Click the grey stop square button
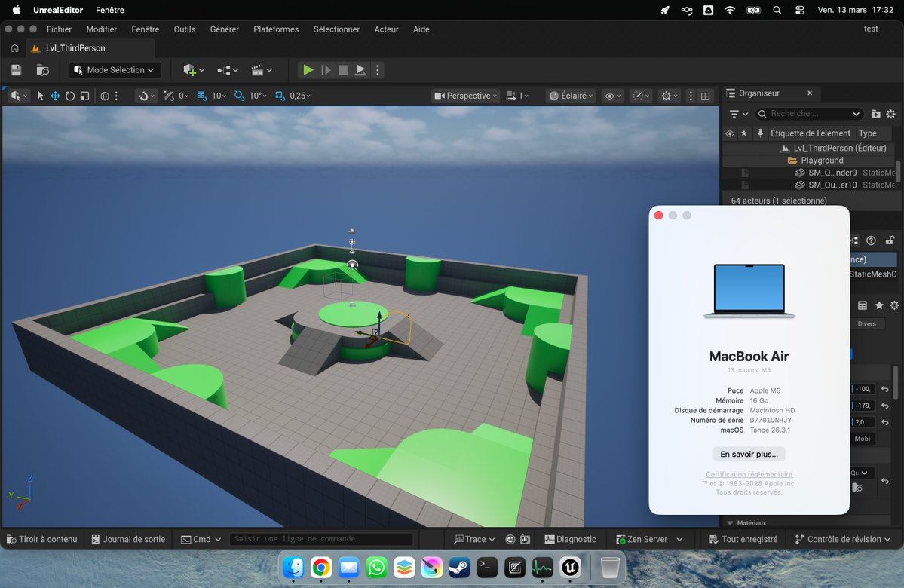Image resolution: width=904 pixels, height=588 pixels. click(x=343, y=70)
